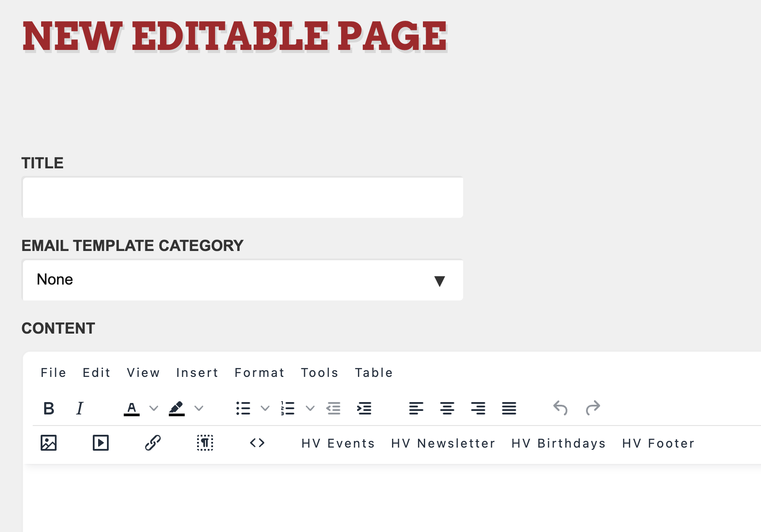This screenshot has height=532, width=761.
Task: Open the Insert menu
Action: tap(198, 373)
